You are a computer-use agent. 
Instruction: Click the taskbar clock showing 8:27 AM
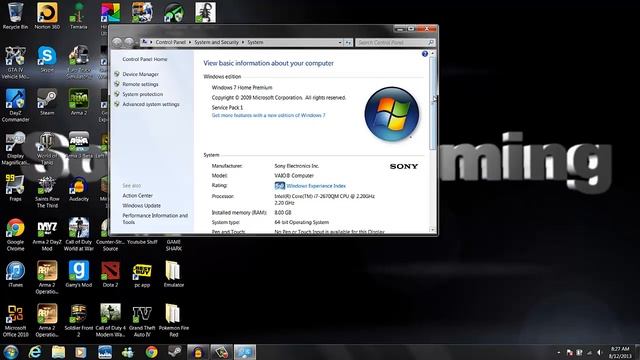coord(620,352)
